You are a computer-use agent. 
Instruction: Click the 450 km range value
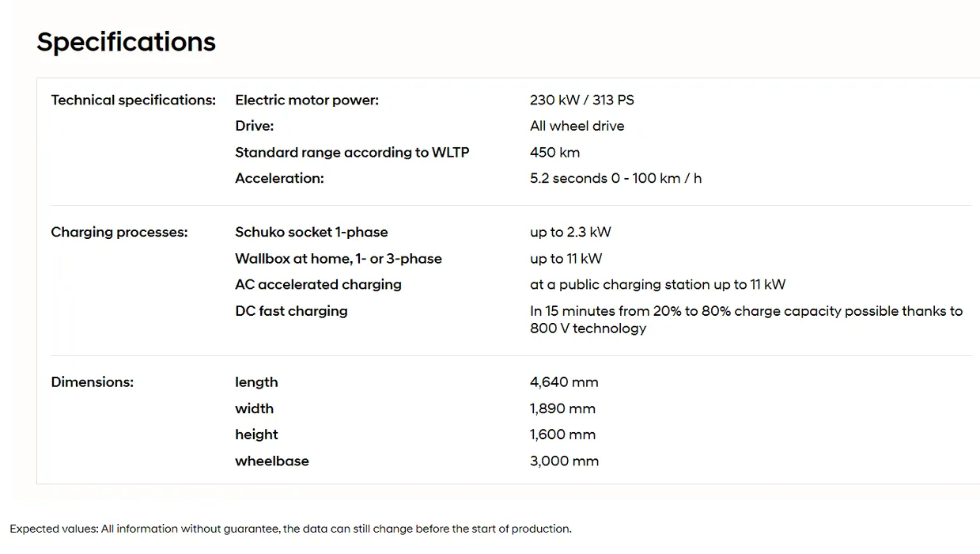[555, 152]
